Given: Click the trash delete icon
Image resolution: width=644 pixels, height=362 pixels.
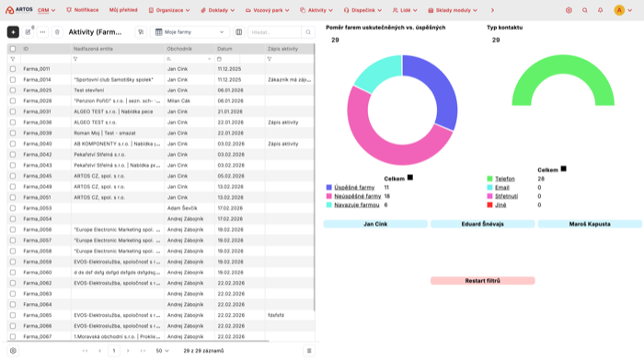Looking at the screenshot, I should pos(57,32).
